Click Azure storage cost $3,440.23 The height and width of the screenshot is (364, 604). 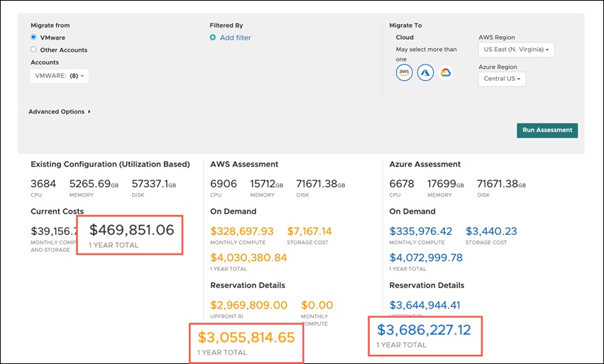491,231
